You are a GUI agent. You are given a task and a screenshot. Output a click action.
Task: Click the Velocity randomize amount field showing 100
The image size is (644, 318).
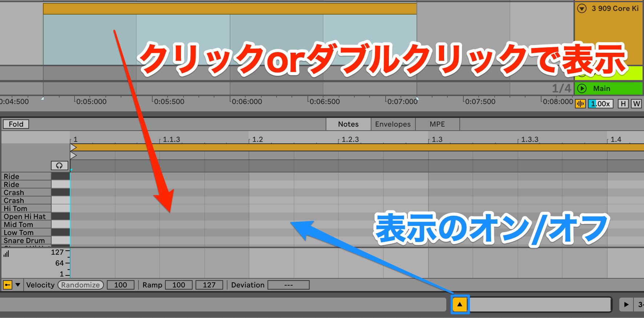point(121,285)
